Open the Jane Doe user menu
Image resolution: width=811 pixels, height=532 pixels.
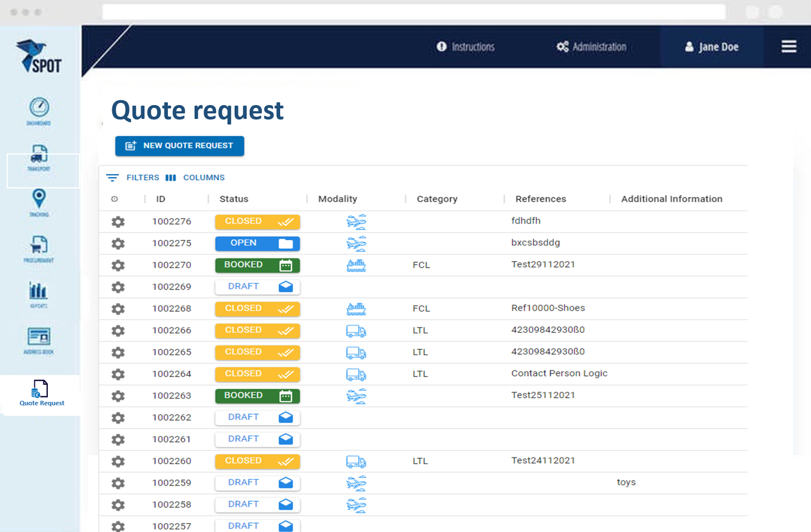click(x=712, y=47)
